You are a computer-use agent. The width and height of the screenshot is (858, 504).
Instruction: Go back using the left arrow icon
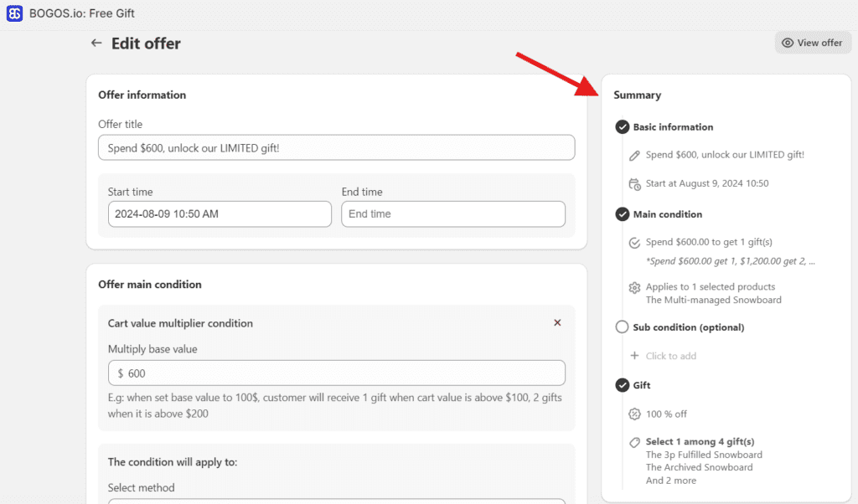tap(96, 43)
